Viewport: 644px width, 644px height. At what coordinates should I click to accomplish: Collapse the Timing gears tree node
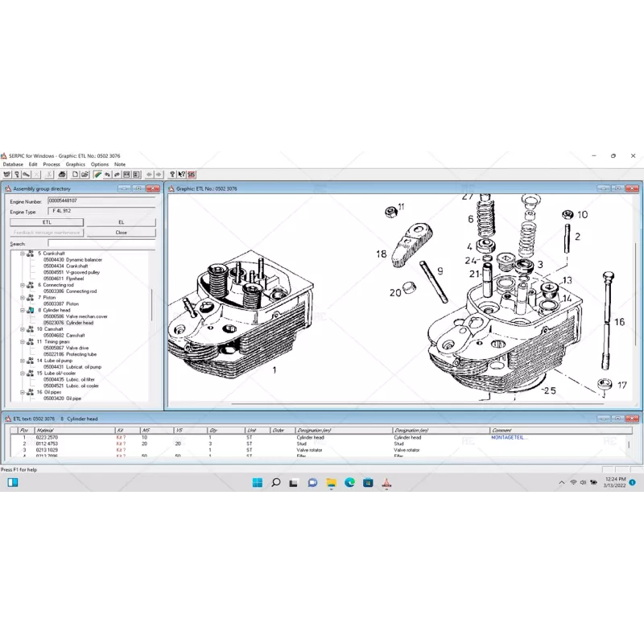pos(22,341)
